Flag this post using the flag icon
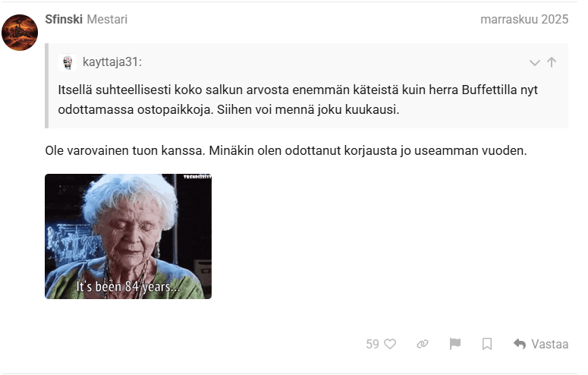Screen dimensions: 588x375 (x=455, y=344)
